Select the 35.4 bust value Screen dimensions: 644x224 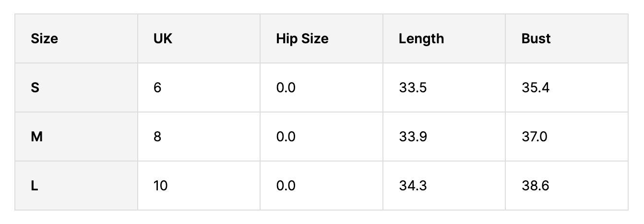coord(535,88)
